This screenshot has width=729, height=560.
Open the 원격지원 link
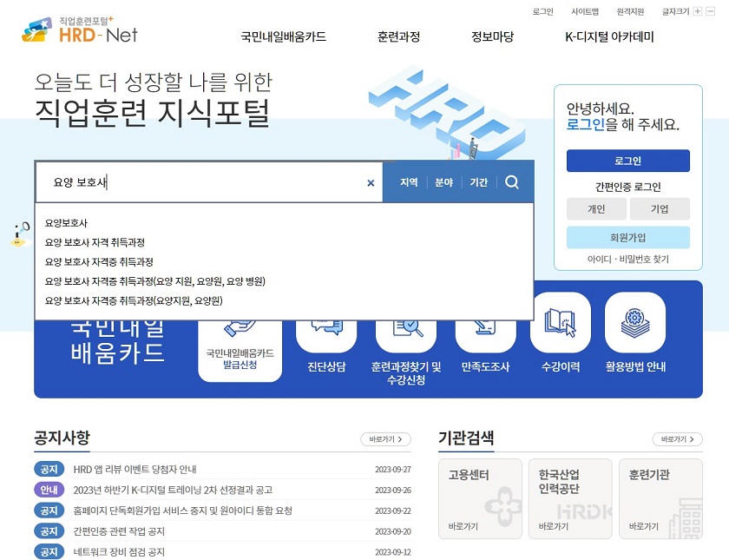point(630,11)
